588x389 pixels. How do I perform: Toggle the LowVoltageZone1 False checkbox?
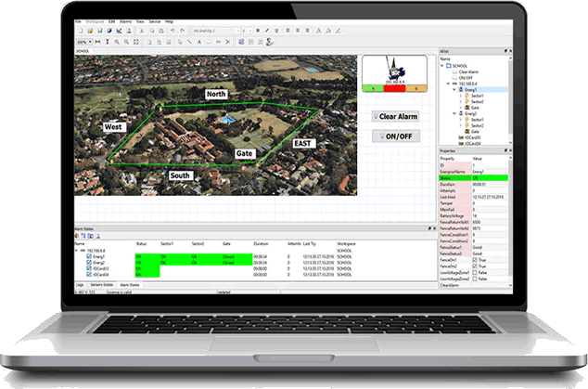point(475,273)
